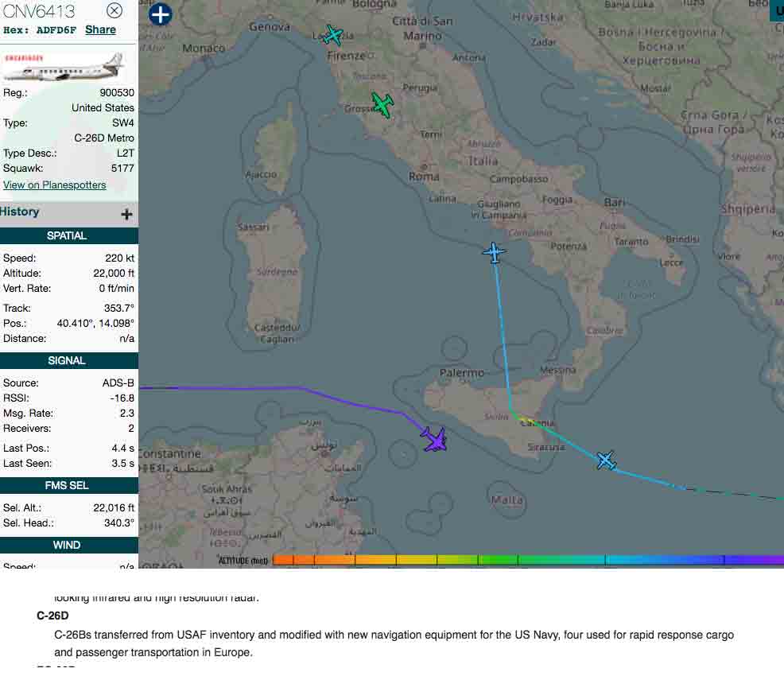
Task: Expand the History section with the plus
Action: [x=126, y=215]
